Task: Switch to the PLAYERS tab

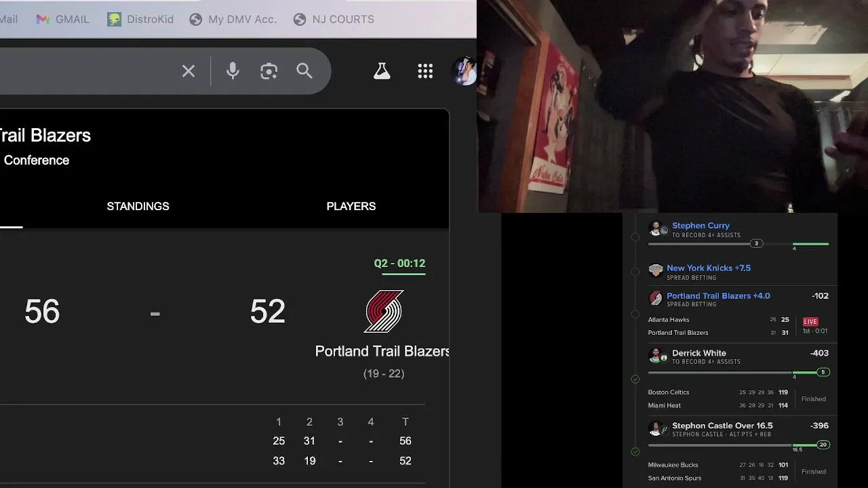Action: pyautogui.click(x=351, y=206)
